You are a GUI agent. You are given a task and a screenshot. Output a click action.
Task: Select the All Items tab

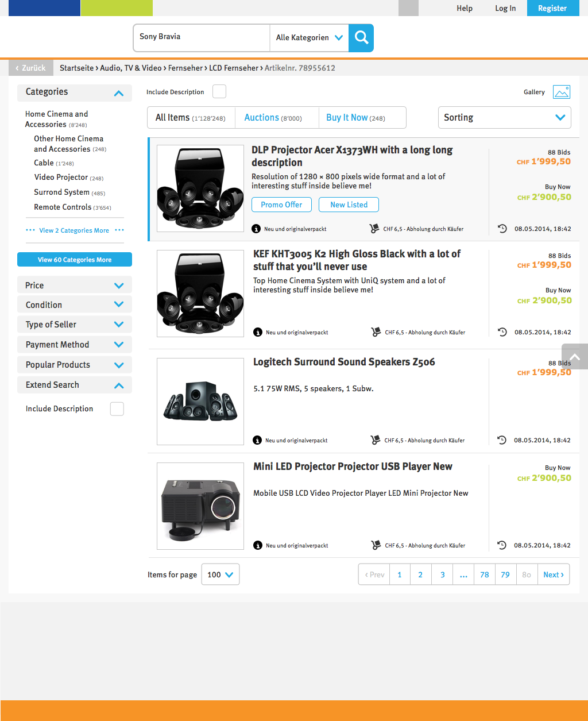(191, 118)
